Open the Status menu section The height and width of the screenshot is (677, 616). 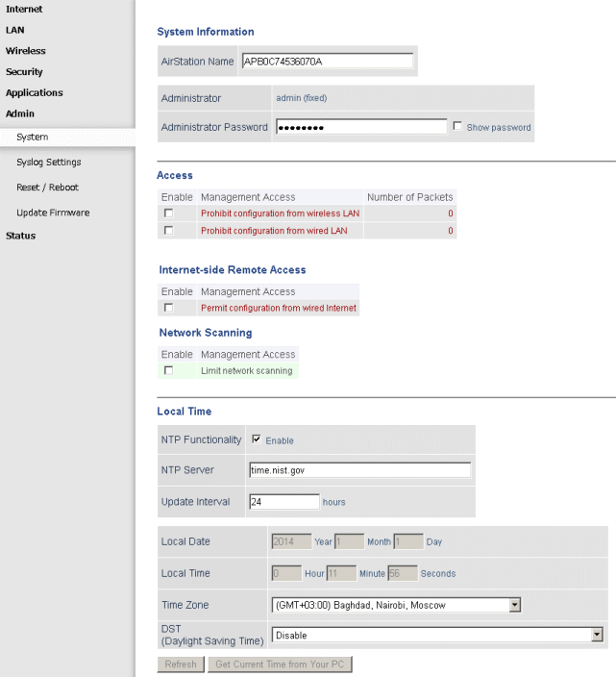click(21, 236)
